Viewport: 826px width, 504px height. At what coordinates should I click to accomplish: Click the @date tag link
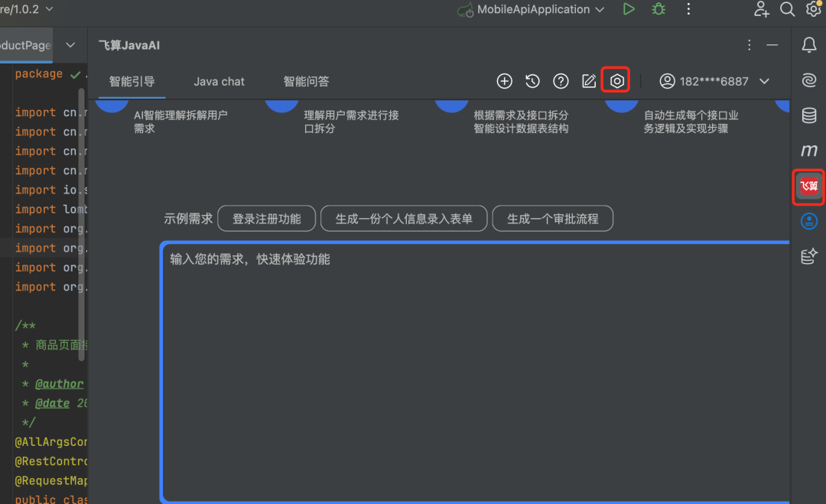(x=52, y=403)
